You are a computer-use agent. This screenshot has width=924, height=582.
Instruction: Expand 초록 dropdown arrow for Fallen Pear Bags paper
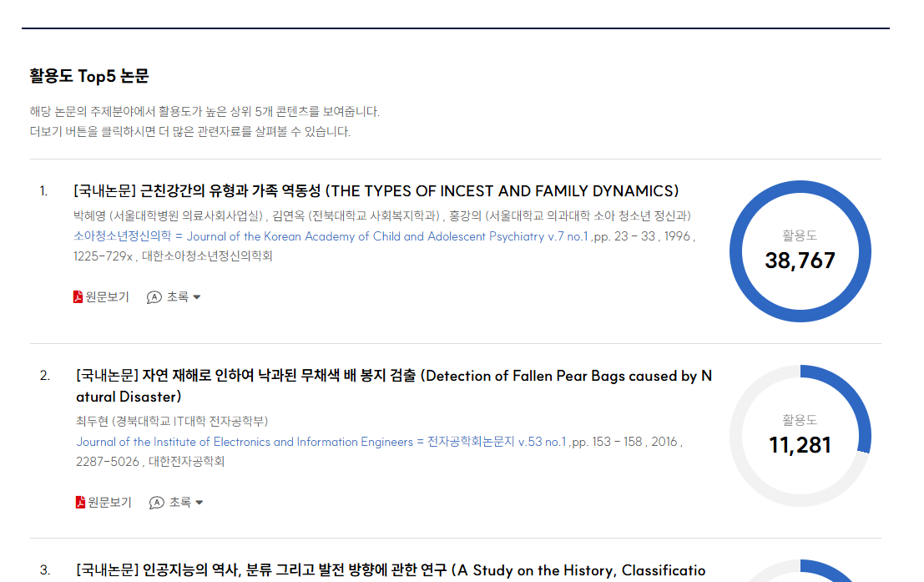(199, 503)
